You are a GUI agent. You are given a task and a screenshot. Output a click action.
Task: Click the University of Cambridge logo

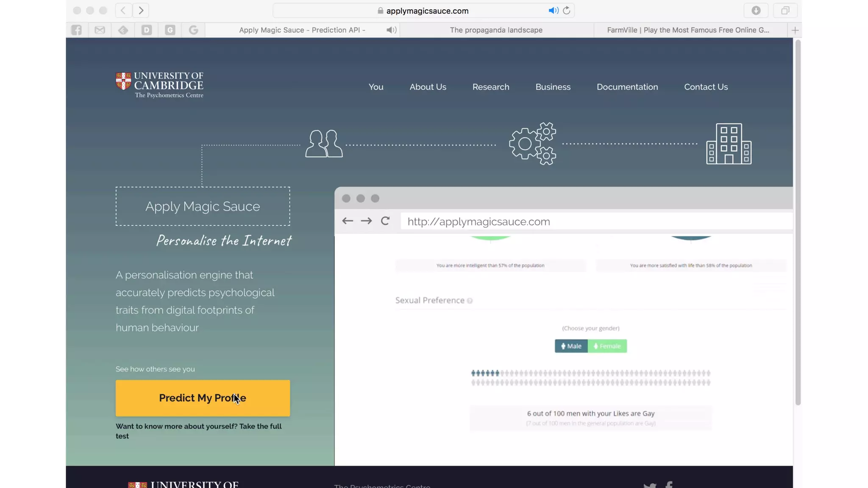click(x=160, y=85)
